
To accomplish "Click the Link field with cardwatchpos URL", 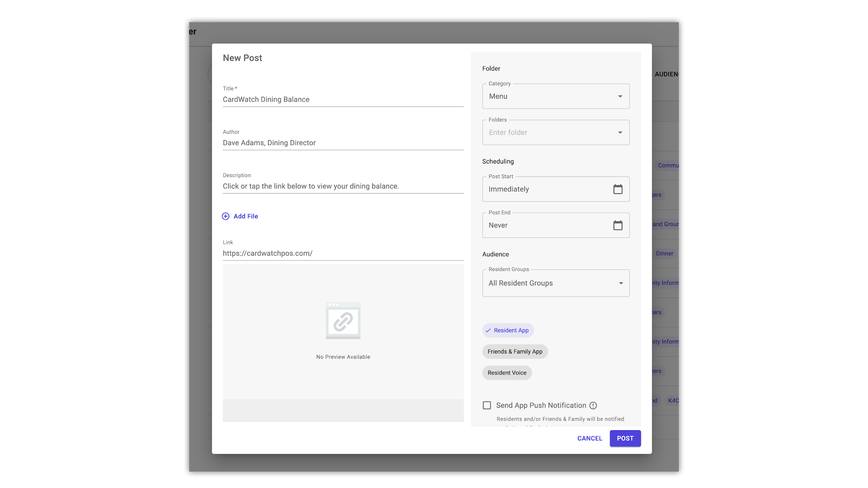I will tap(343, 253).
